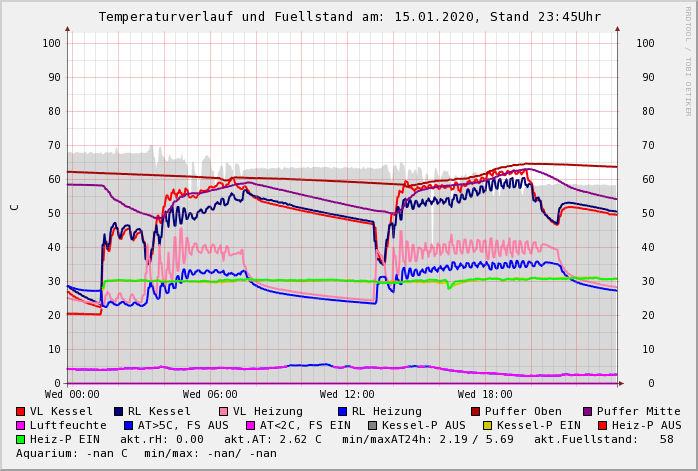Click the 'AT>5C, FS AUS' legend label
698x471 pixels.
(x=183, y=425)
